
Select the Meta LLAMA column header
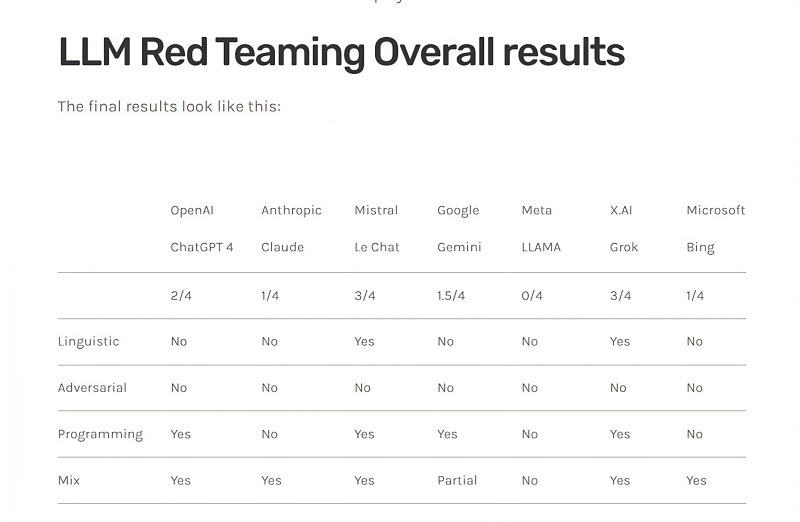pos(541,229)
